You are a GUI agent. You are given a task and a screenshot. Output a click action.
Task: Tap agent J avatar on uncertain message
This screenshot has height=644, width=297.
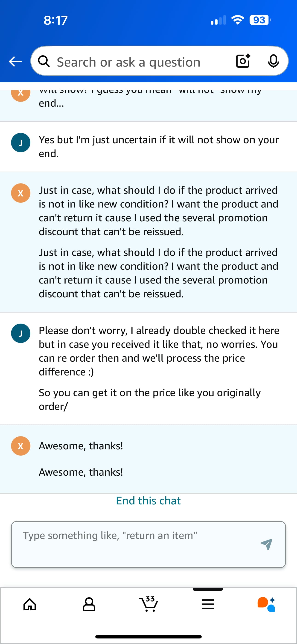(21, 143)
